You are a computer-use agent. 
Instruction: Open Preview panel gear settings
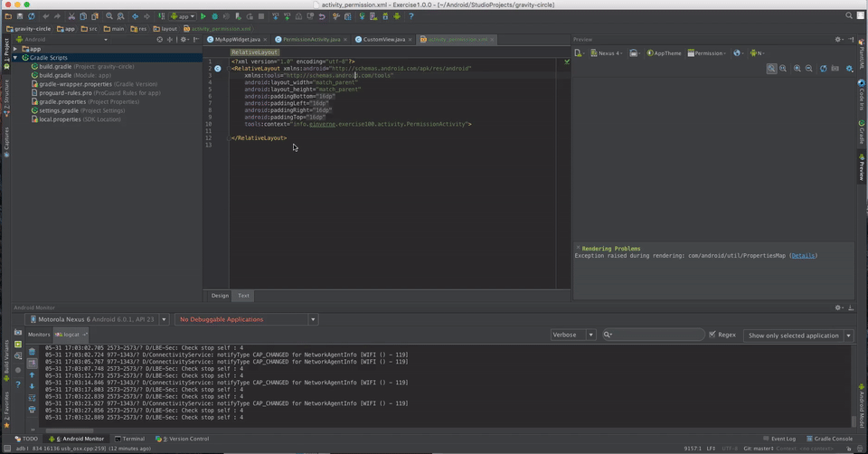tap(838, 40)
